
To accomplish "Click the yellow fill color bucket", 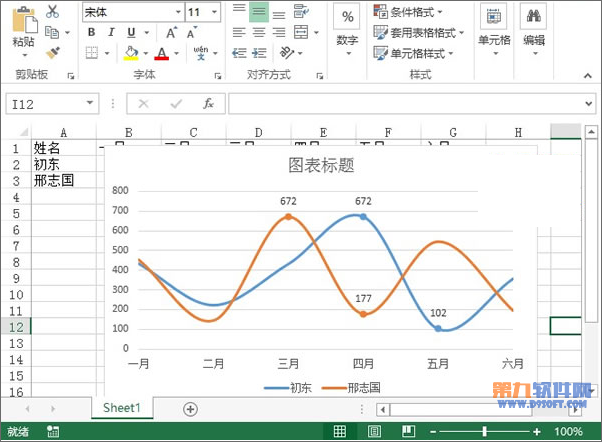I will click(x=130, y=52).
